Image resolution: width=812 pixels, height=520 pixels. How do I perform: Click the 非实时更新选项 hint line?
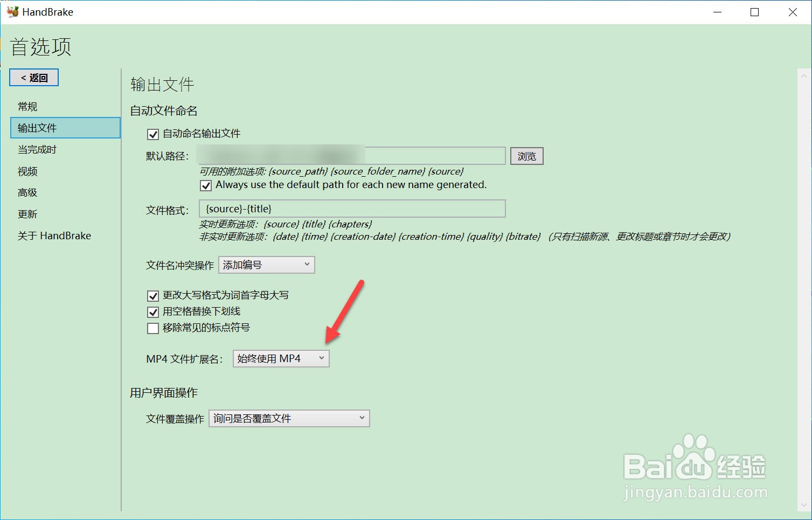[x=465, y=237]
